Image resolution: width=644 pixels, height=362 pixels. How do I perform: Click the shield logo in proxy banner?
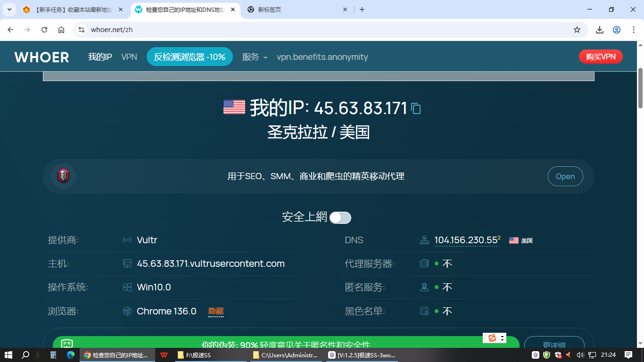(x=63, y=176)
